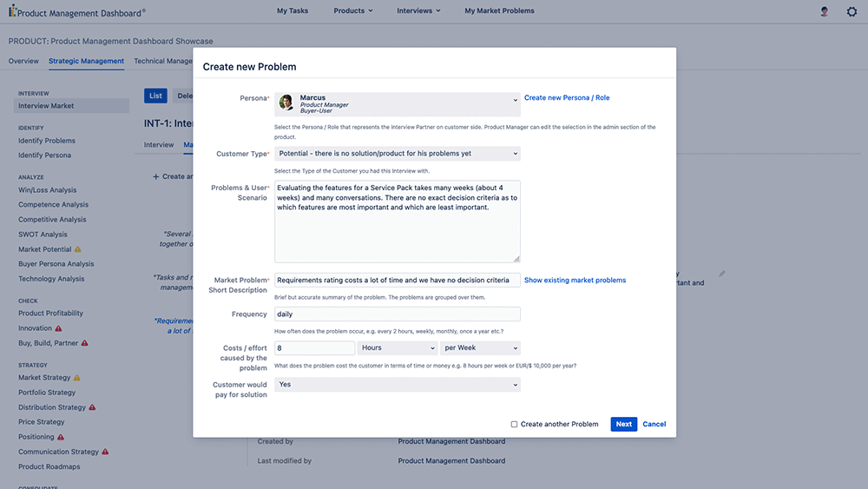Open Product Profitability
This screenshot has width=868, height=489.
tap(50, 314)
